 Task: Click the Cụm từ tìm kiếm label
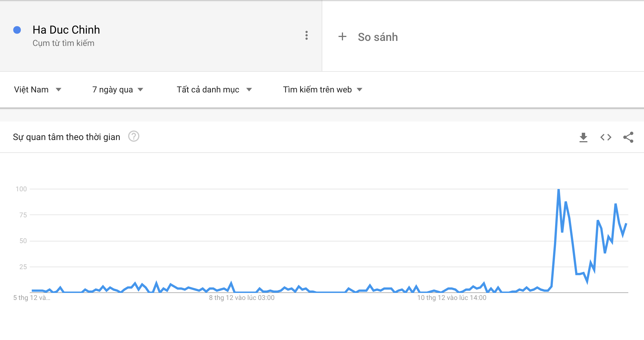pyautogui.click(x=63, y=43)
